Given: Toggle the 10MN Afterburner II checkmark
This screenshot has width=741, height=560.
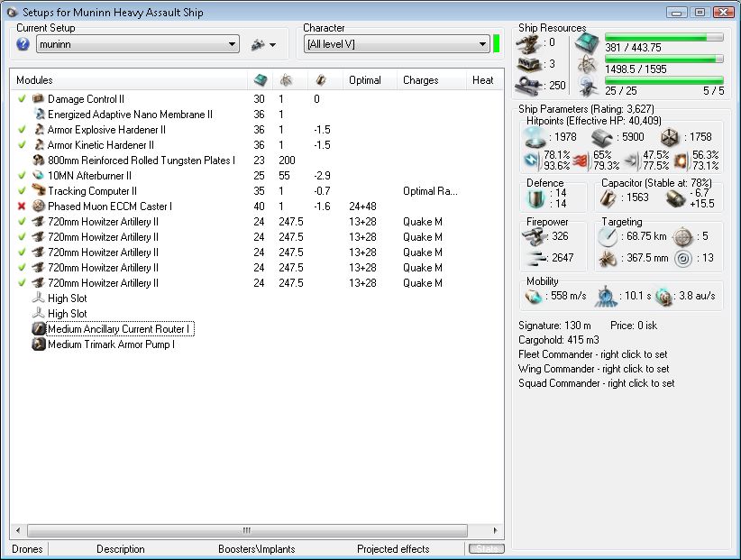Looking at the screenshot, I should 22,175.
